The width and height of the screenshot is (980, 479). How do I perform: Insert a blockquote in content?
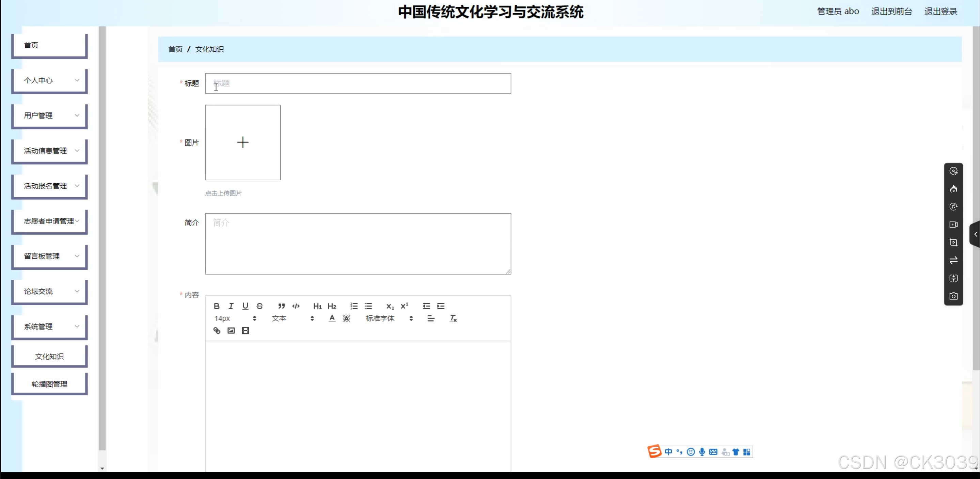click(x=281, y=306)
